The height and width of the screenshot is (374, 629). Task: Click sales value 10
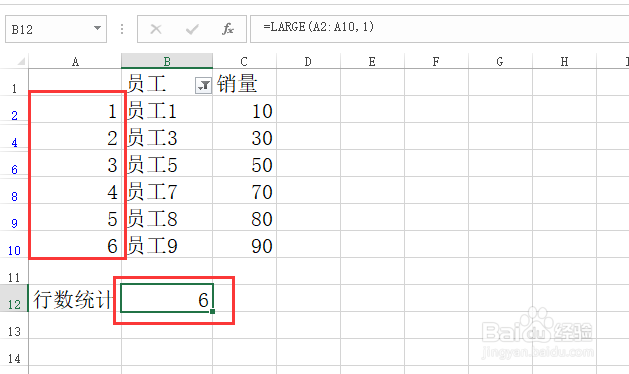pyautogui.click(x=244, y=110)
